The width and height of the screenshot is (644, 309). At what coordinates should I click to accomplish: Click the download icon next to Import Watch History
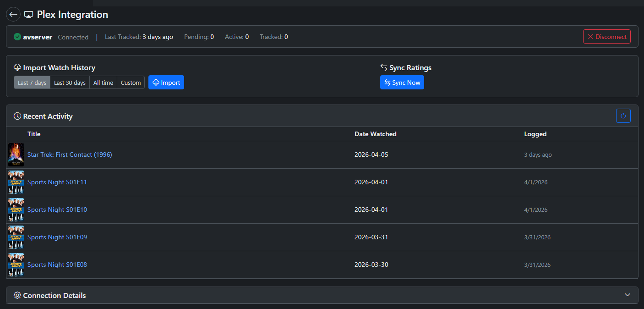point(17,67)
